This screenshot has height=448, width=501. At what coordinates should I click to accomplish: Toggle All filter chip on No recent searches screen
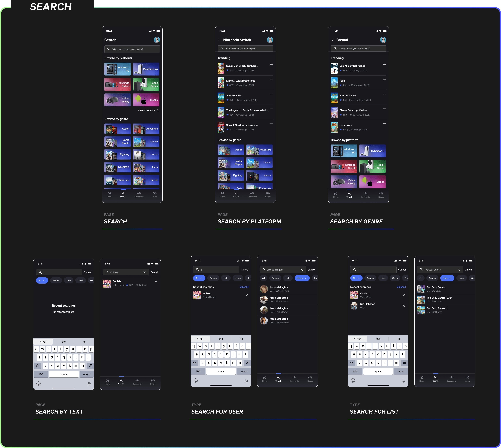(42, 280)
